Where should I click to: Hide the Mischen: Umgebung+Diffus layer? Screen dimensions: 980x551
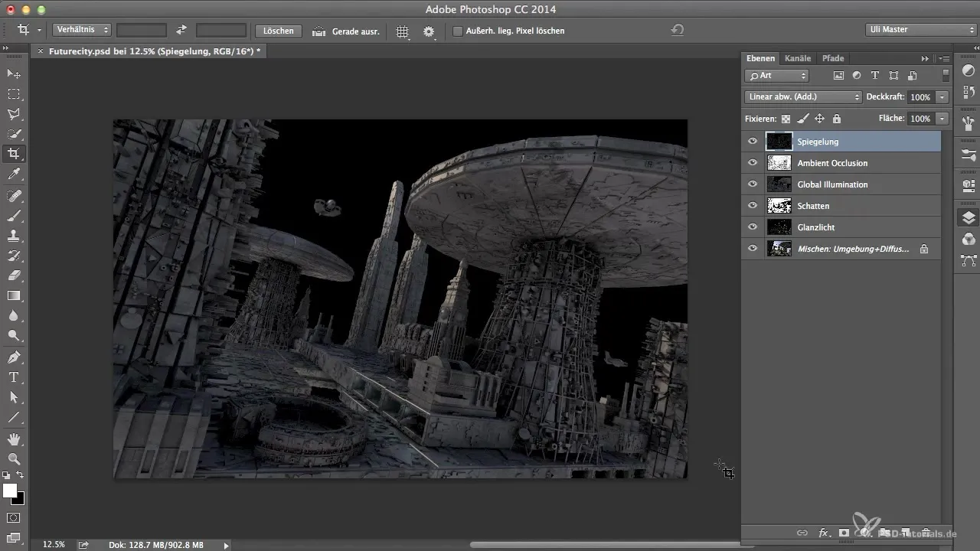point(753,249)
